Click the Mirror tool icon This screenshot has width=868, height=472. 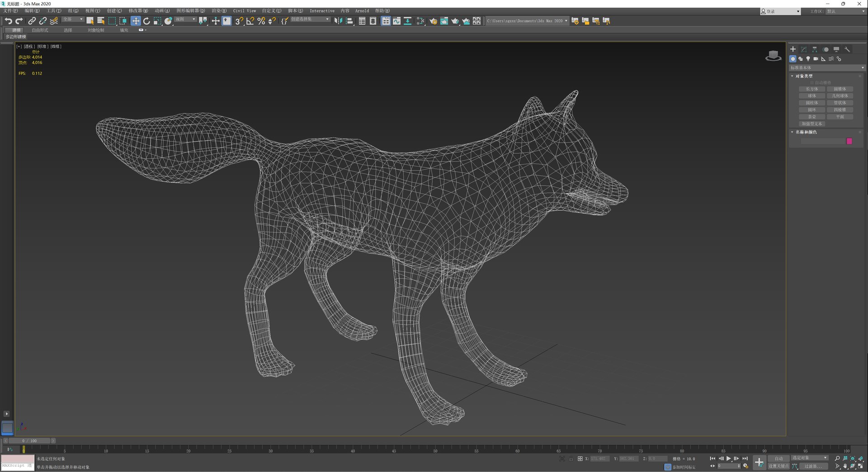338,21
